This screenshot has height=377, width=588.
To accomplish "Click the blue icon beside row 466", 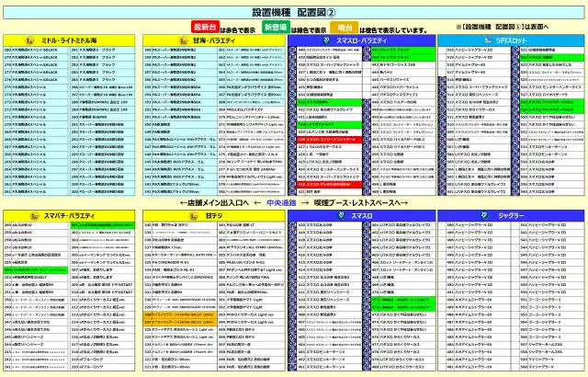I will pyautogui.click(x=367, y=263).
